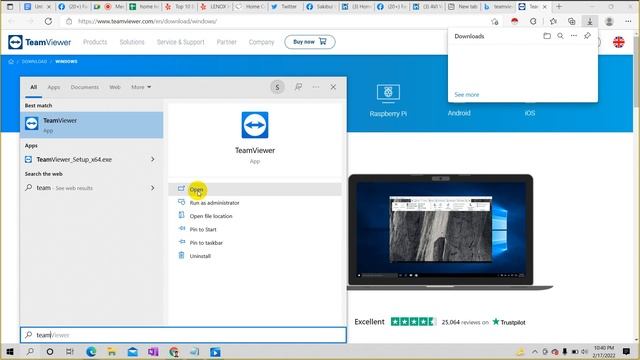
Task: Switch to the New tab browser tab
Action: [x=463, y=7]
